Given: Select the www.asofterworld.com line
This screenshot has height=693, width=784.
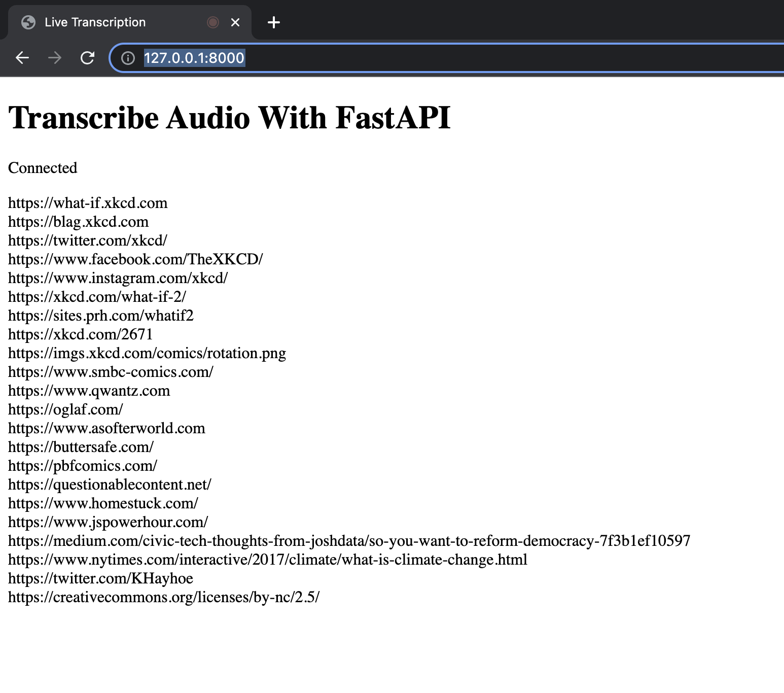Looking at the screenshot, I should [x=106, y=428].
